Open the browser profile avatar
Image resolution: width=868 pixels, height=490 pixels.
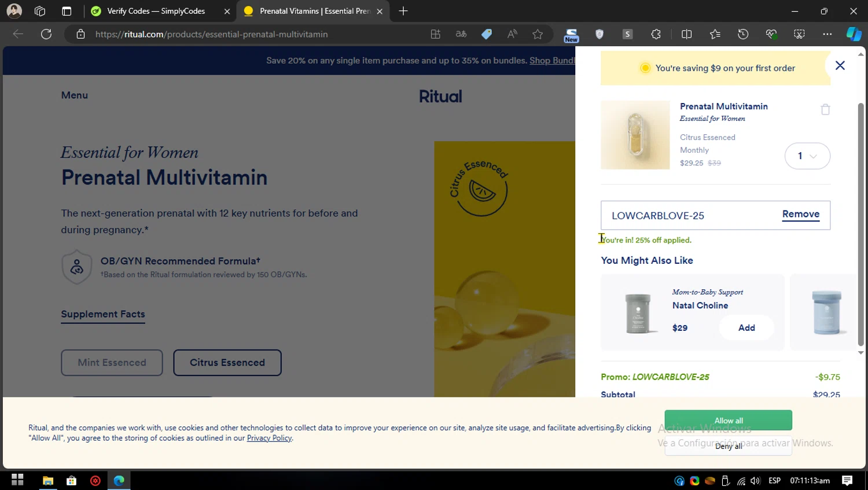click(14, 11)
